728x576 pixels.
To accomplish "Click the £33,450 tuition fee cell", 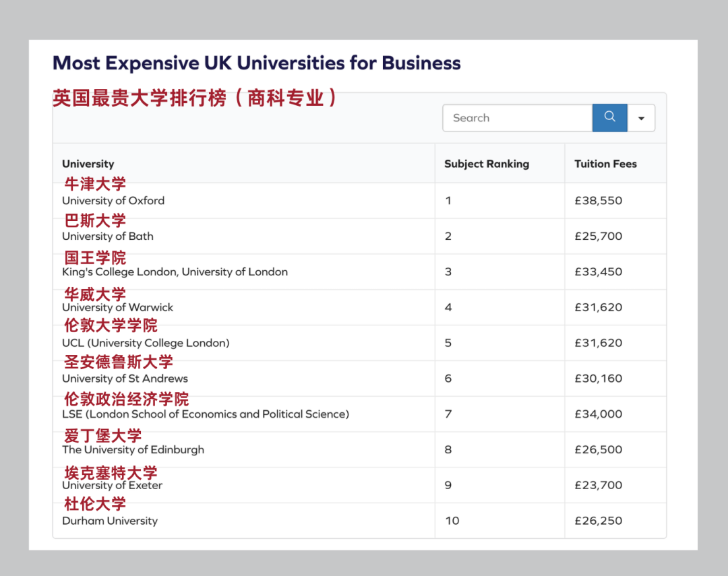I will (599, 272).
